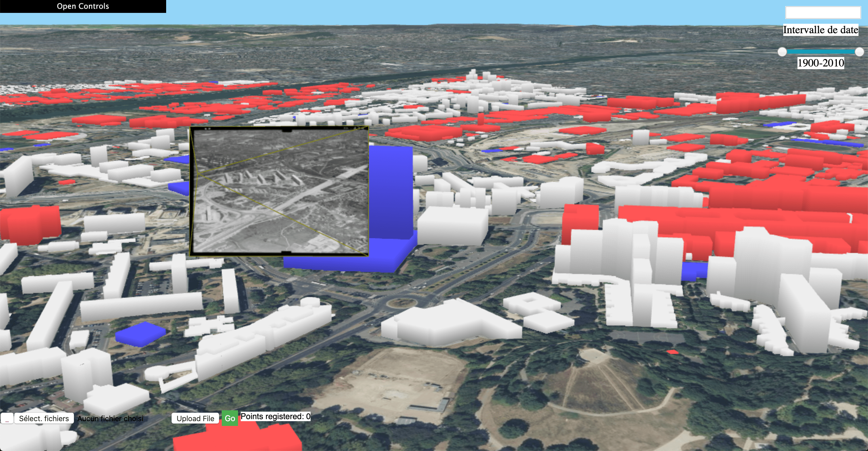
Task: Click the Sélect. fichiers file chooser button
Action: point(44,418)
